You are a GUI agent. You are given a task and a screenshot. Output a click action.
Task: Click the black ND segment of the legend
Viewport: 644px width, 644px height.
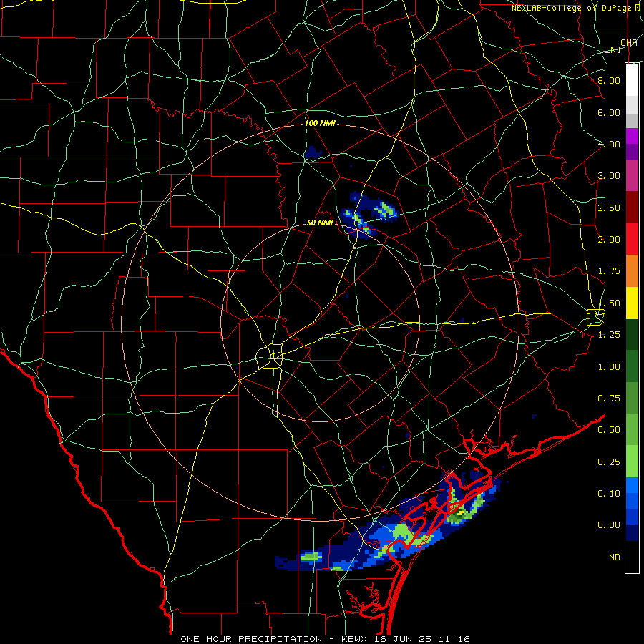[632, 557]
